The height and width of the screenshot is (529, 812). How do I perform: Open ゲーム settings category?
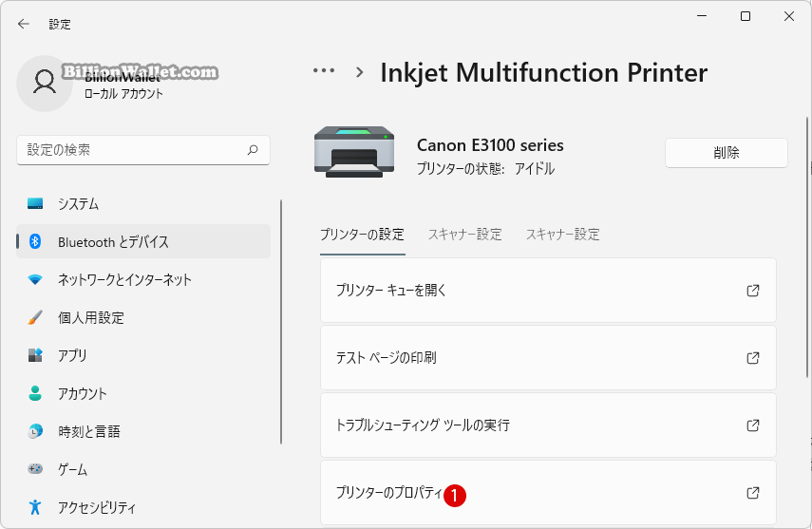tap(143, 469)
